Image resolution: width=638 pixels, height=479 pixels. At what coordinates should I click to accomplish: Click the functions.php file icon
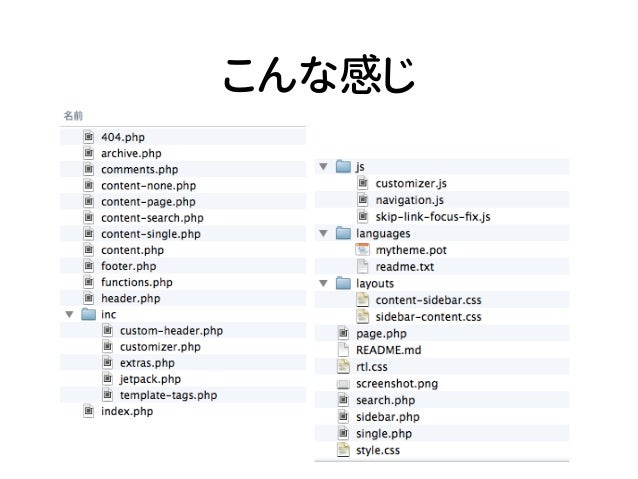click(88, 282)
